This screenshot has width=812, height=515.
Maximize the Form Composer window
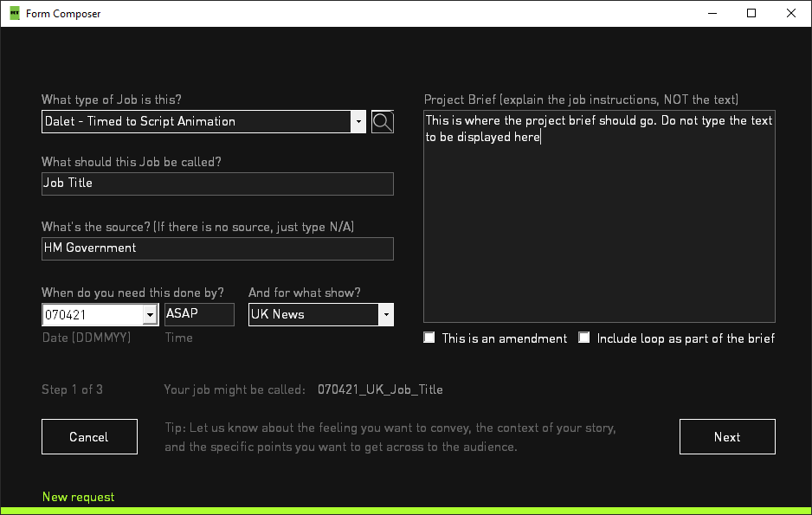coord(751,14)
